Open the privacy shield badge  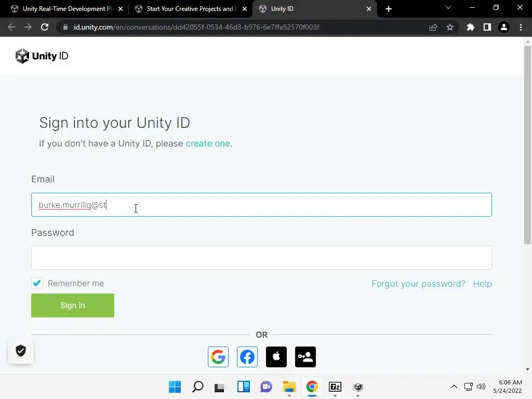tap(21, 351)
